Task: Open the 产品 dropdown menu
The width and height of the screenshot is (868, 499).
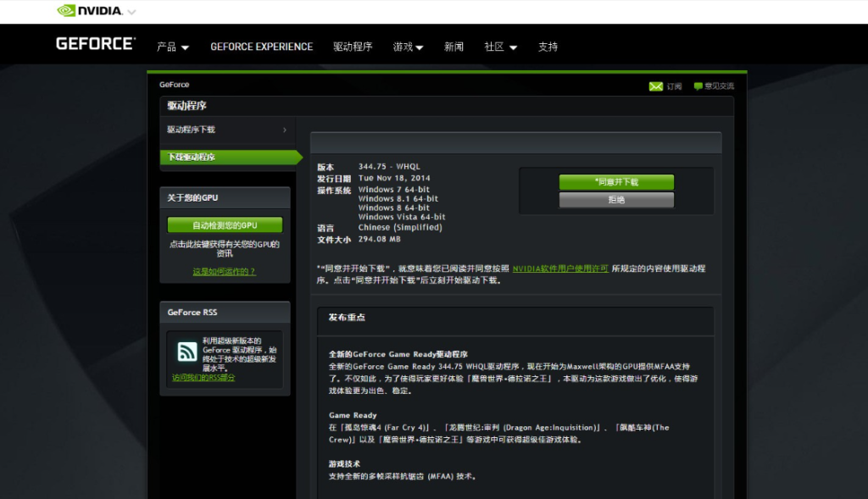Action: [170, 47]
